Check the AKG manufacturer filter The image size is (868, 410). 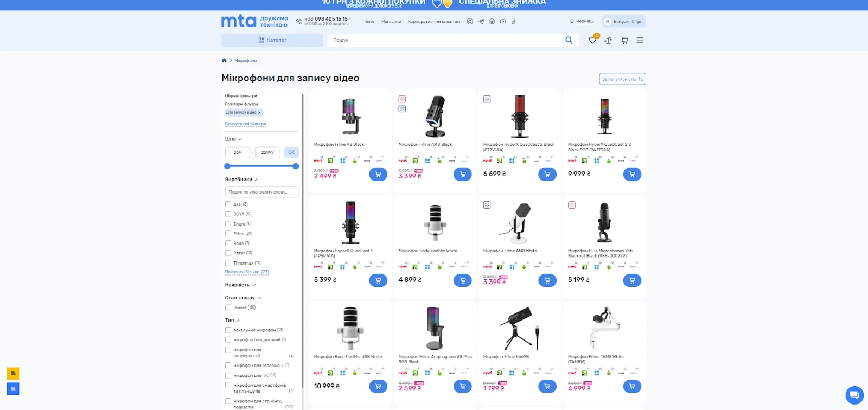(x=228, y=204)
